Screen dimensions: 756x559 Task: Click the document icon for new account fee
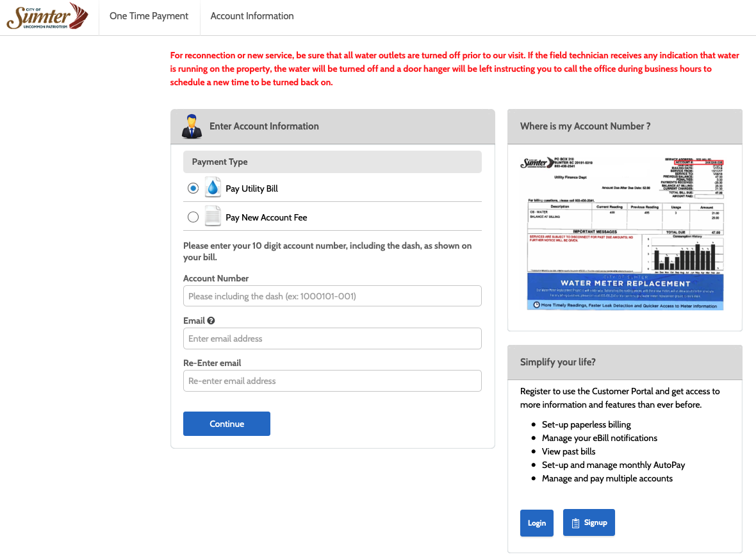point(213,216)
